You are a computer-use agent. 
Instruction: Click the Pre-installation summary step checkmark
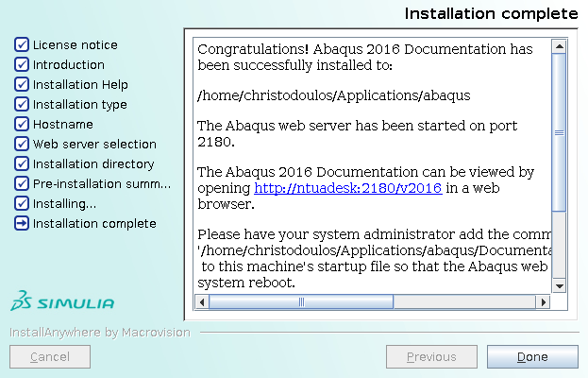[x=22, y=183]
